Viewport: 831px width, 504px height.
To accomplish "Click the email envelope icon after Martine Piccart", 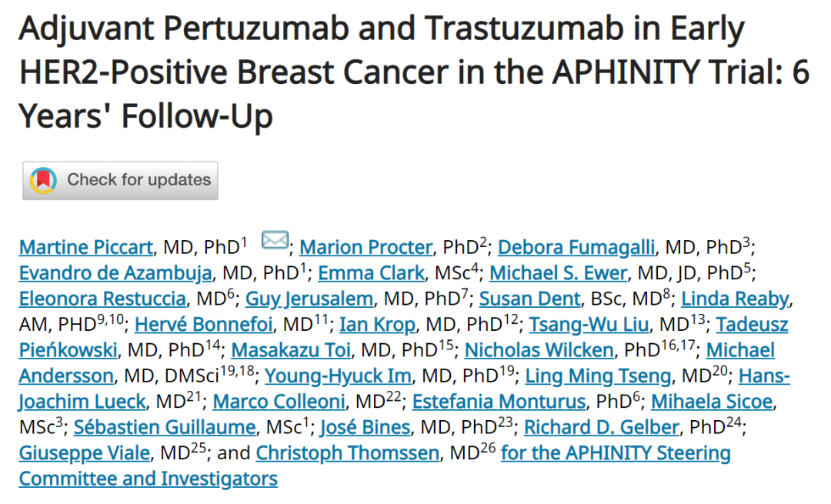I will point(275,241).
